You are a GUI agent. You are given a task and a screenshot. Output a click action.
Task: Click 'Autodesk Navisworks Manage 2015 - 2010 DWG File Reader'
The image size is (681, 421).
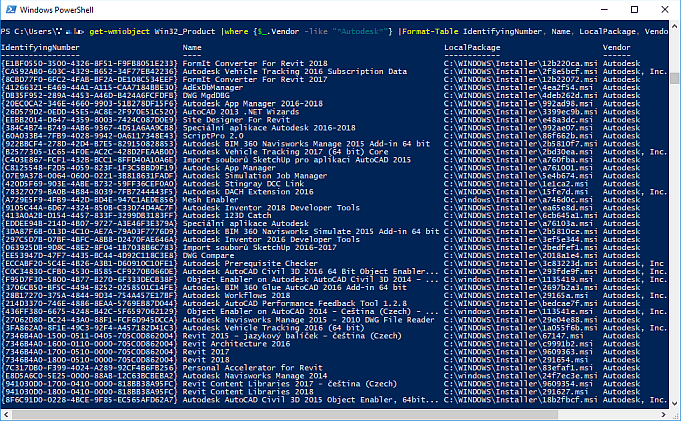click(x=308, y=320)
